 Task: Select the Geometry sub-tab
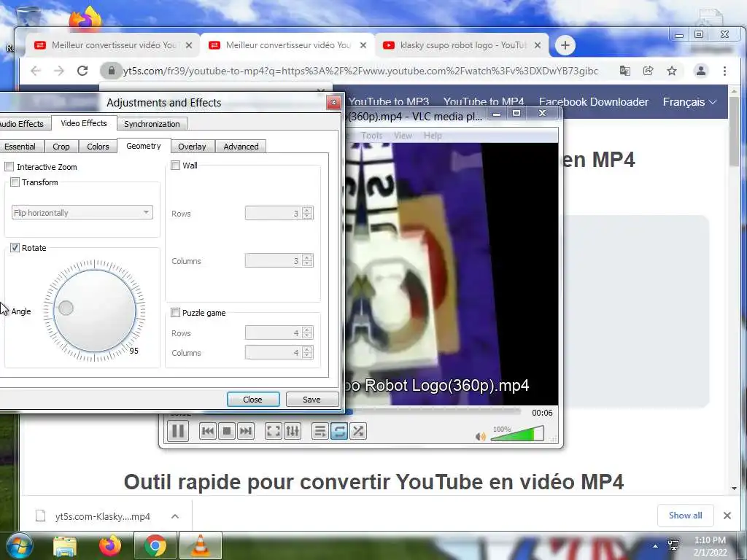[x=144, y=146]
